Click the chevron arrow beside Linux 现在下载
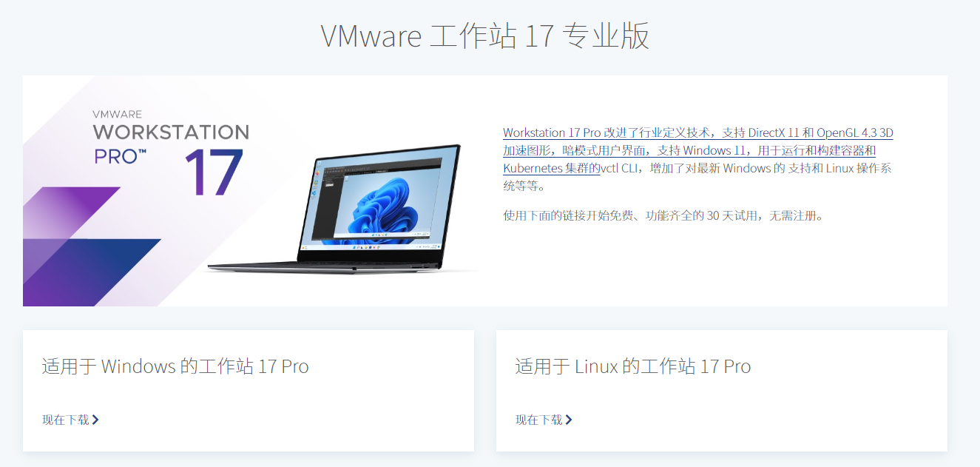 coord(569,420)
